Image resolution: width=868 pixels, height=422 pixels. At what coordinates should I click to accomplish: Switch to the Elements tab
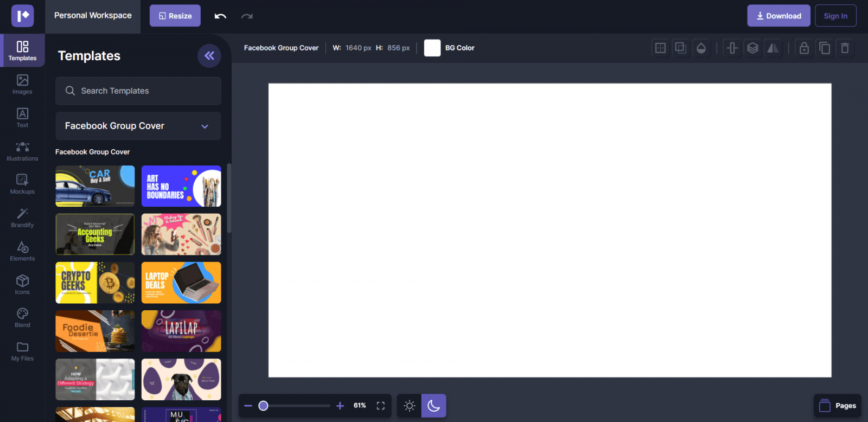click(22, 251)
